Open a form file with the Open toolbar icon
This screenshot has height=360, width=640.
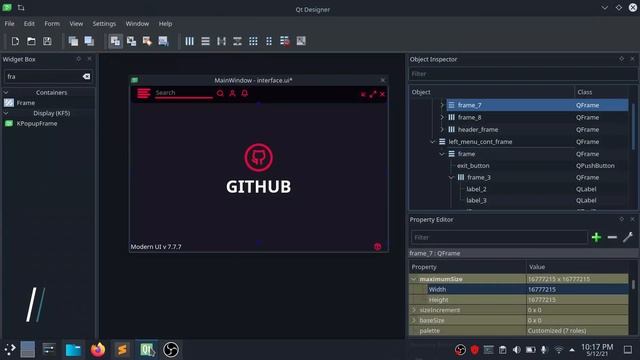coord(31,41)
